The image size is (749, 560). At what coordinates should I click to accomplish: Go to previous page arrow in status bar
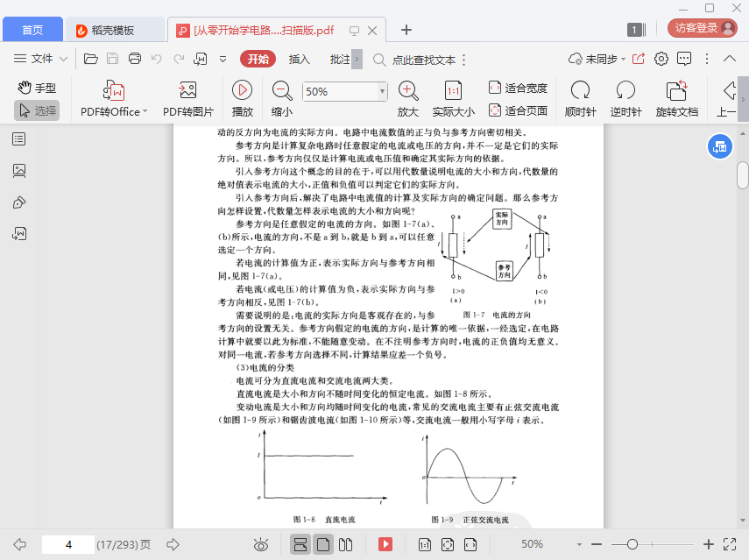point(20,544)
